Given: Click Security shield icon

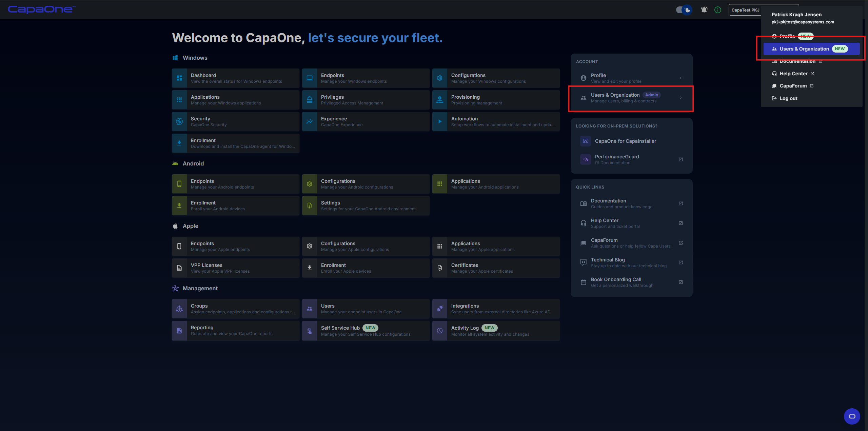Looking at the screenshot, I should click(x=179, y=121).
